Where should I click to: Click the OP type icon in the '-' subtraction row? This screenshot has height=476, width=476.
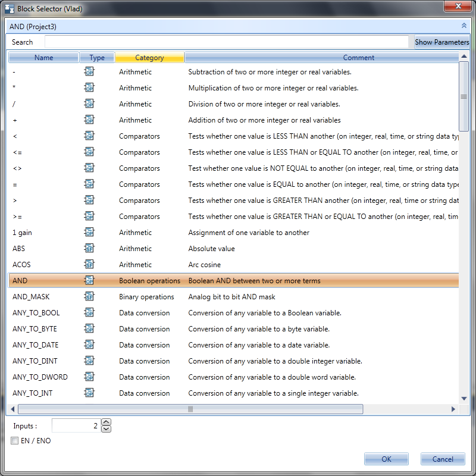point(89,71)
